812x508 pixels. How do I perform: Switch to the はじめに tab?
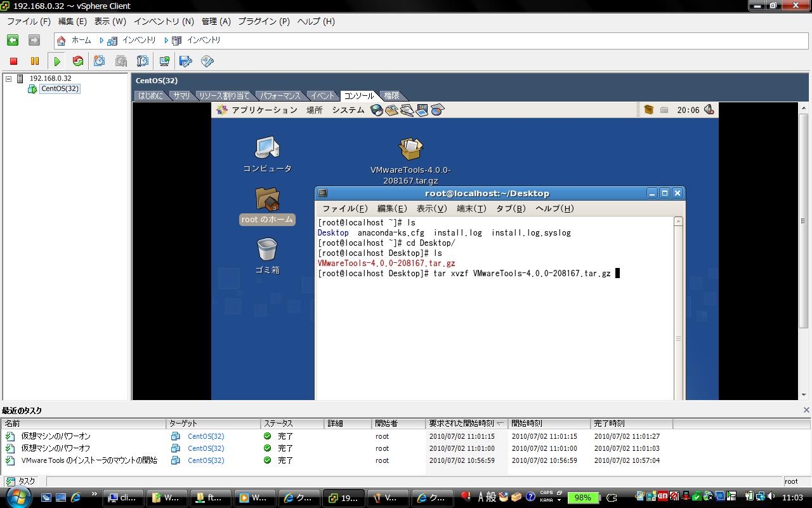[151, 96]
